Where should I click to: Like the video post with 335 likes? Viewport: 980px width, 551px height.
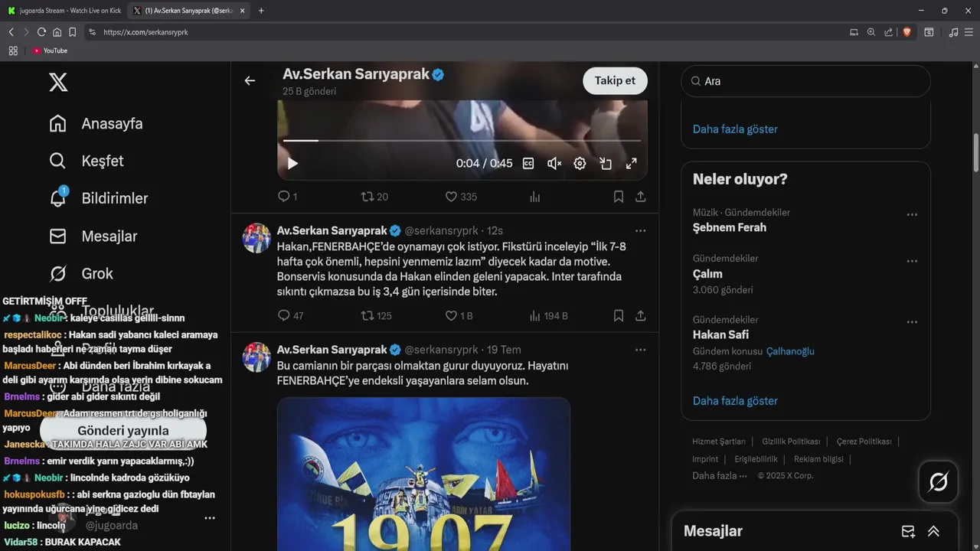click(x=461, y=197)
